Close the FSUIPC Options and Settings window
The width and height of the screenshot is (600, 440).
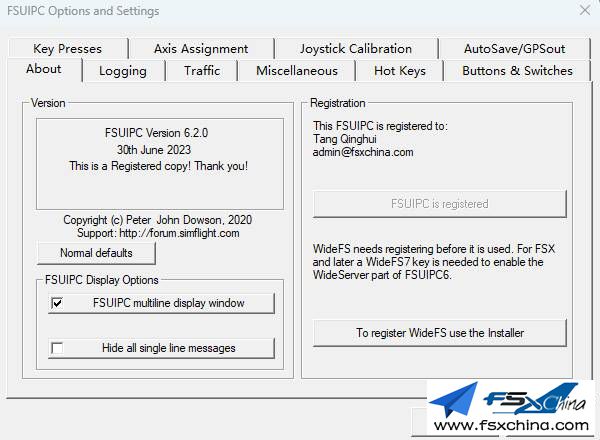(585, 10)
